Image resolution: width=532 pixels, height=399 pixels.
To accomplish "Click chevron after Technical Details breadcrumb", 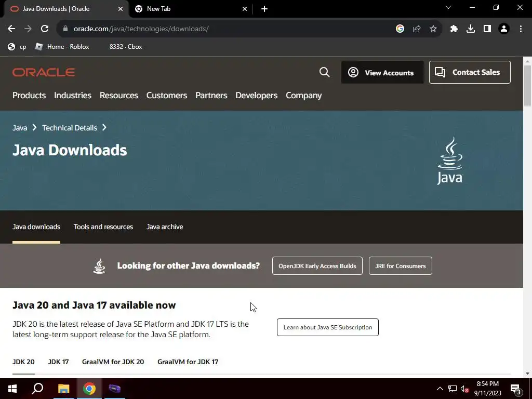I will click(x=104, y=128).
